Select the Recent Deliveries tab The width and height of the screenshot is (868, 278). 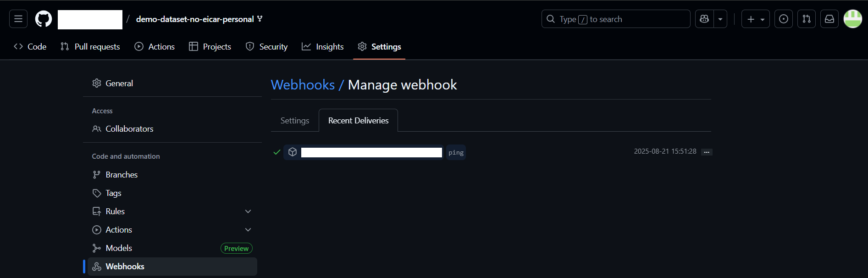point(358,121)
